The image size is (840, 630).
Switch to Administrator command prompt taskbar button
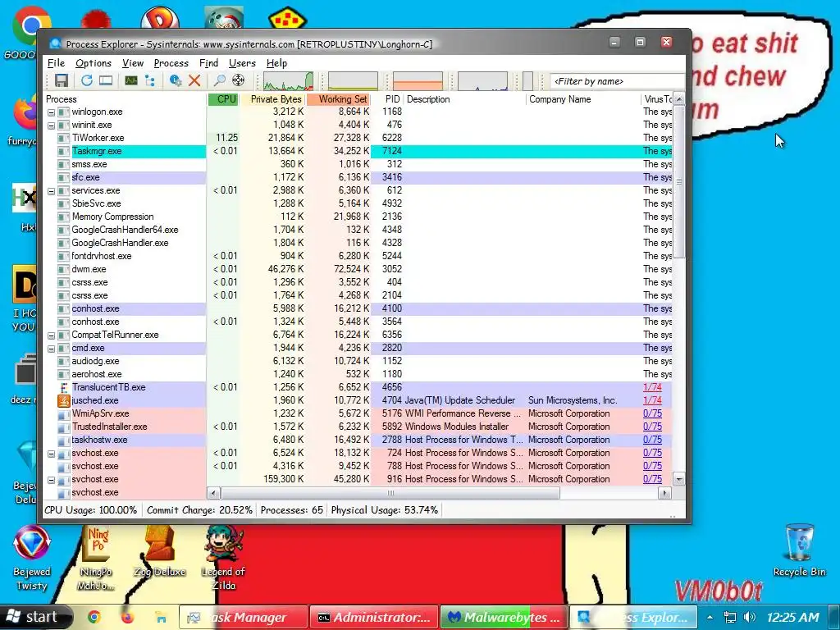(x=374, y=617)
